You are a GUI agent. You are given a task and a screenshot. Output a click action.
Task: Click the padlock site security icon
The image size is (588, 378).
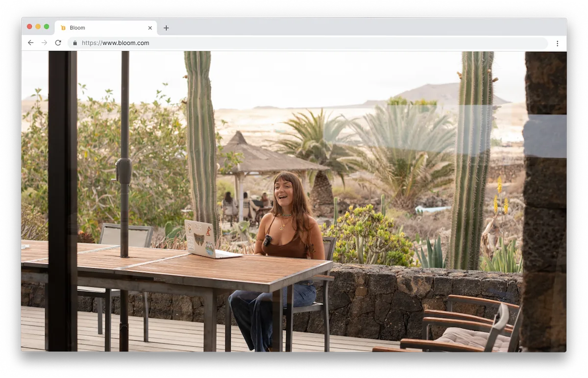(75, 43)
